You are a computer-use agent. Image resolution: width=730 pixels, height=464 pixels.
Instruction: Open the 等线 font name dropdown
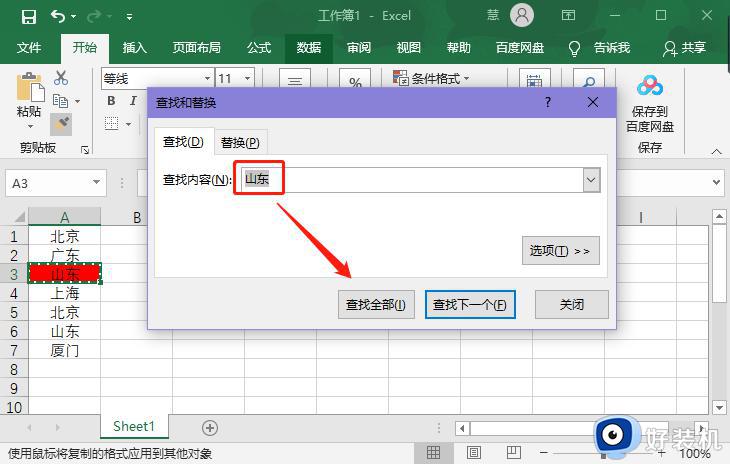click(x=207, y=78)
